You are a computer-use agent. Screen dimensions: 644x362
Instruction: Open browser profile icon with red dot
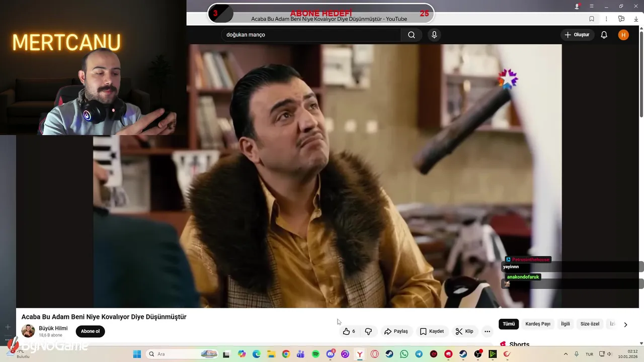[x=577, y=6]
